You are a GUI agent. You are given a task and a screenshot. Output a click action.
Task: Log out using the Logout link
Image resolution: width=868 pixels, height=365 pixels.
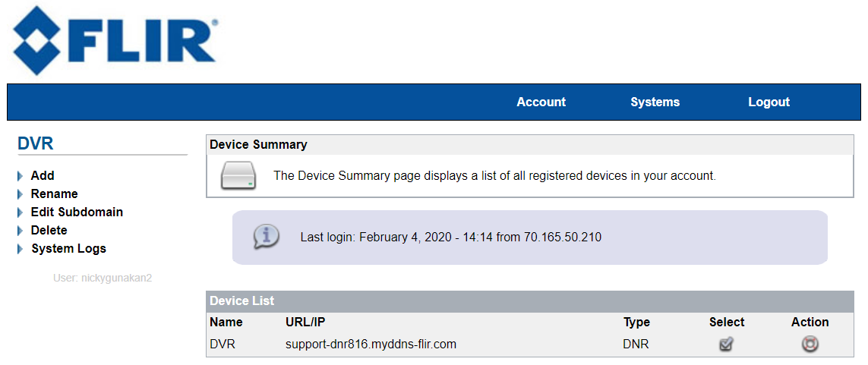point(769,102)
